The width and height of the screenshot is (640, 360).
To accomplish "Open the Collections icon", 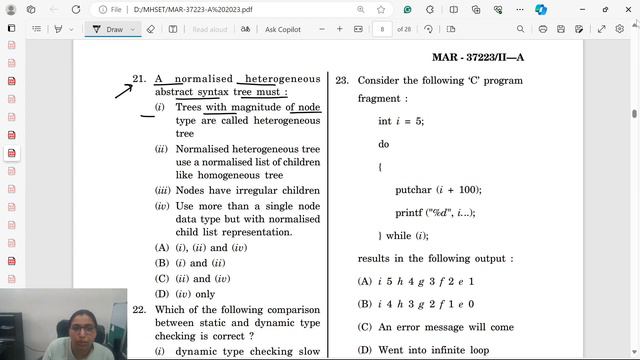I will 476,9.
